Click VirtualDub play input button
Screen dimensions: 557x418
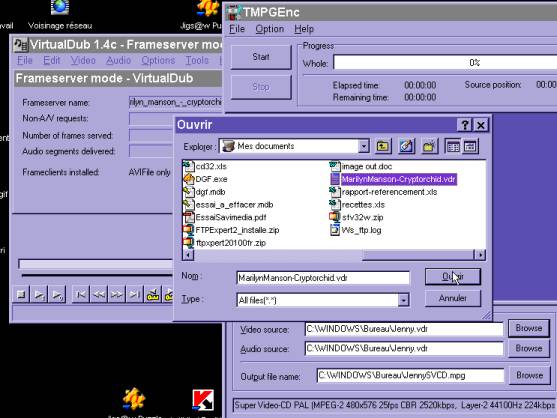[x=39, y=294]
